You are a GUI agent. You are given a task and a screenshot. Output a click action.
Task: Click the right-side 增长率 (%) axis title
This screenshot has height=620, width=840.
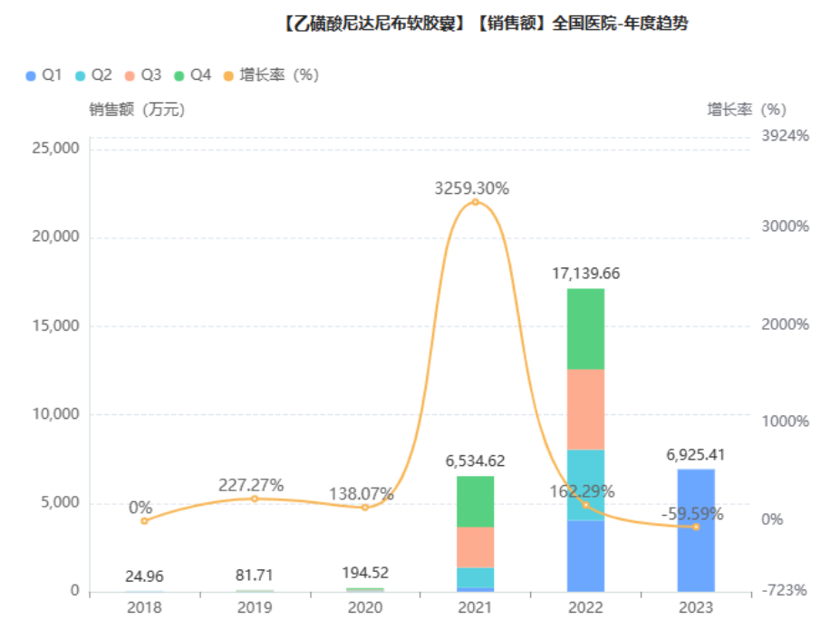(x=747, y=110)
